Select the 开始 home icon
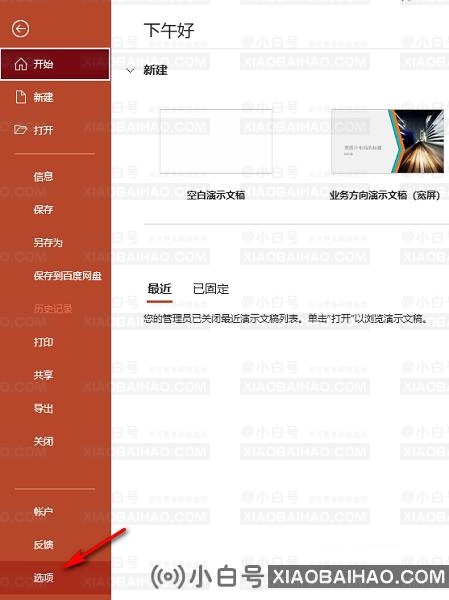 pyautogui.click(x=21, y=64)
